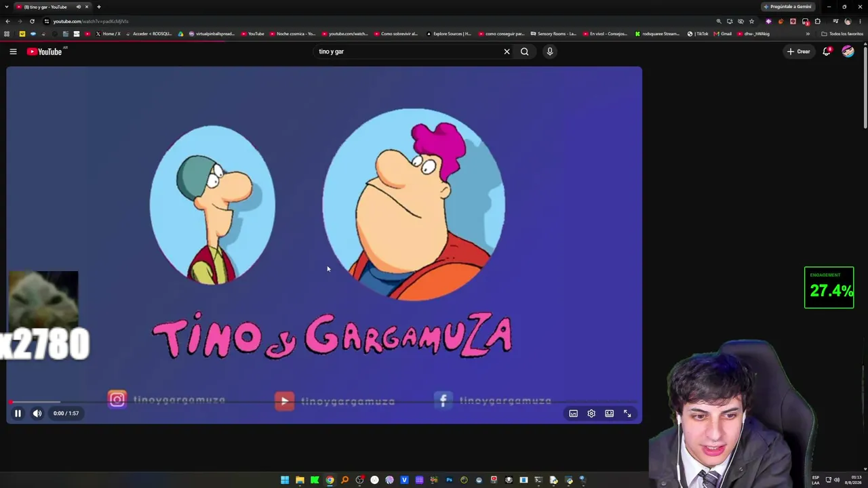Viewport: 868px width, 488px height.
Task: Open the YouTube guide hamburger menu
Action: pyautogui.click(x=13, y=52)
